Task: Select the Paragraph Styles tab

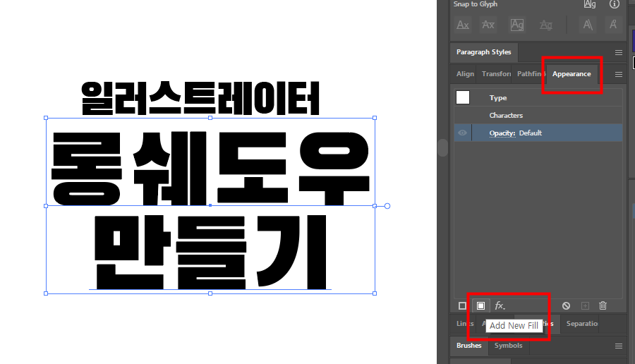Action: click(483, 52)
